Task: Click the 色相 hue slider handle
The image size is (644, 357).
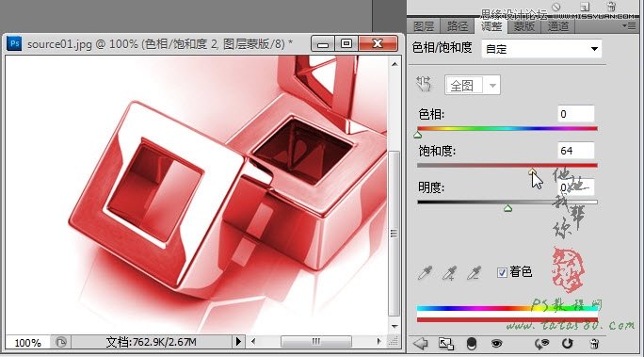Action: point(418,135)
